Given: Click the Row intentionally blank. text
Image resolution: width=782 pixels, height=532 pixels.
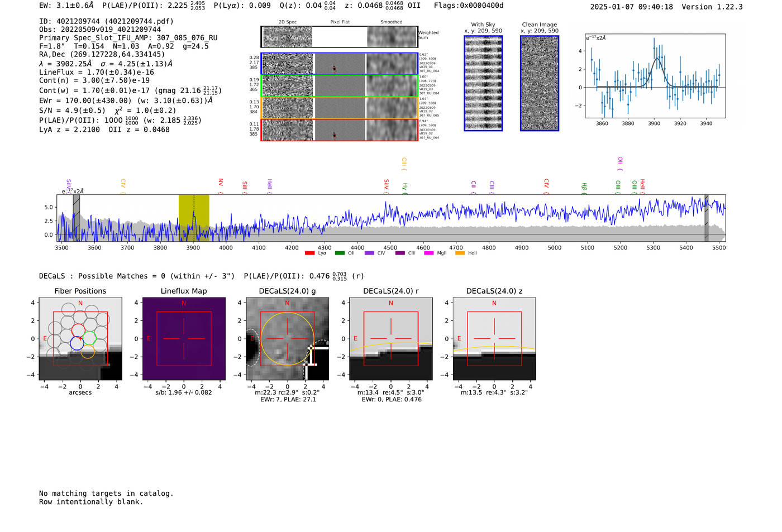Looking at the screenshot, I should click(91, 502).
